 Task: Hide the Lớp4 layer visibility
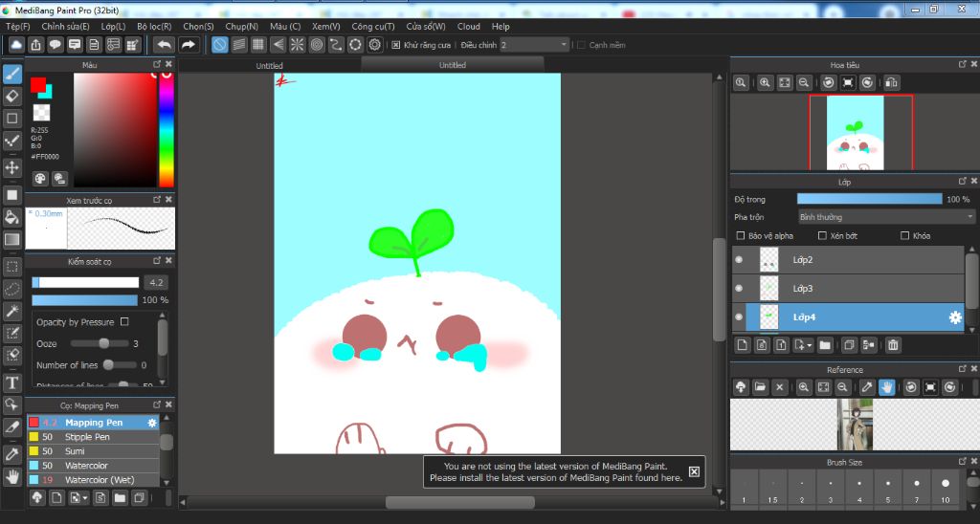pos(740,317)
